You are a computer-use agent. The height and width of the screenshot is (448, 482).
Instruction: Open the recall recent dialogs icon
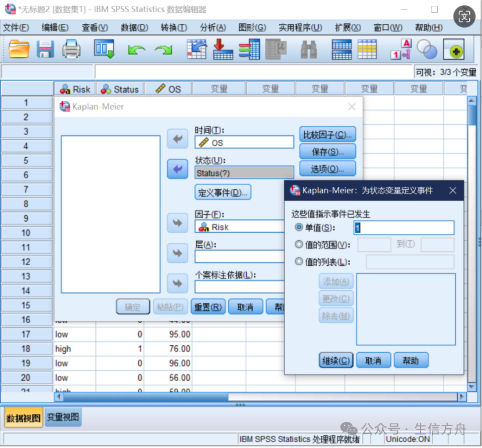coord(105,49)
